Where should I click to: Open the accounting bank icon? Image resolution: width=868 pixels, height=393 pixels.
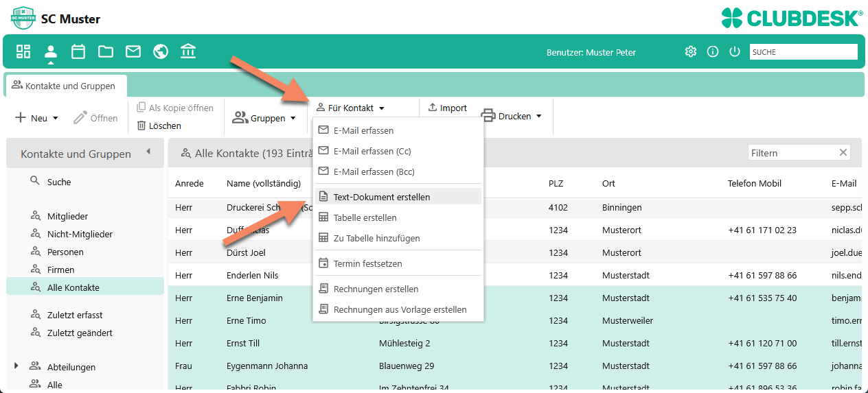(188, 51)
